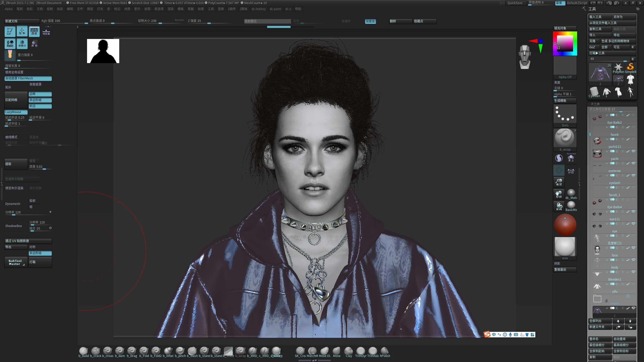Open the Alpha menu

coord(9,9)
